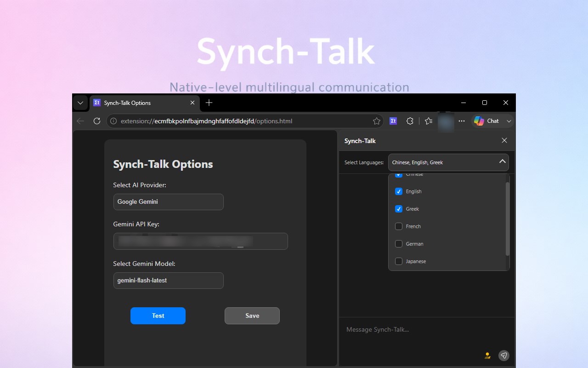Save the Synch-Talk options
588x368 pixels.
[x=252, y=316]
